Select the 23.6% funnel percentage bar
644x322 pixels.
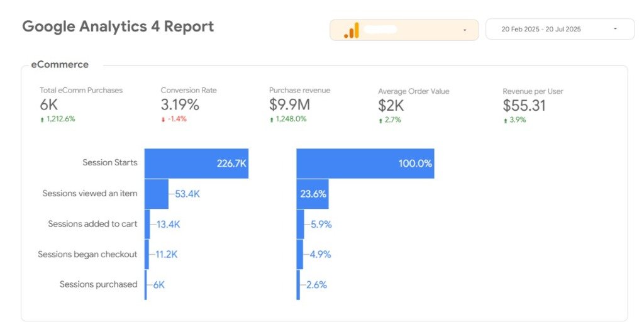[x=313, y=194]
